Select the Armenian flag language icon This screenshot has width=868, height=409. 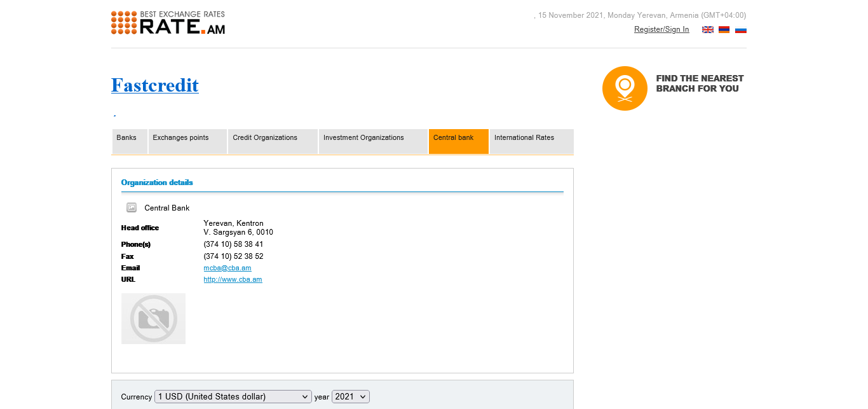pyautogui.click(x=724, y=30)
